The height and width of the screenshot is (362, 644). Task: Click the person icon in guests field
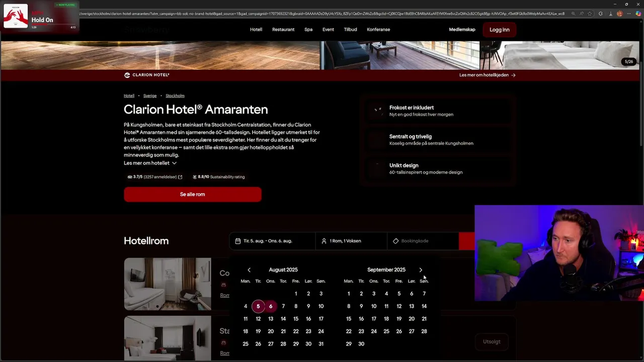(324, 241)
